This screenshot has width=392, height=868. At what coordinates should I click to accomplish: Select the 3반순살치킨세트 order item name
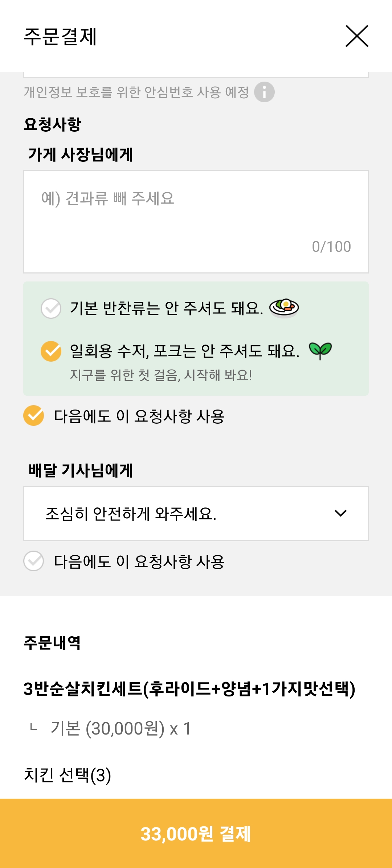189,689
